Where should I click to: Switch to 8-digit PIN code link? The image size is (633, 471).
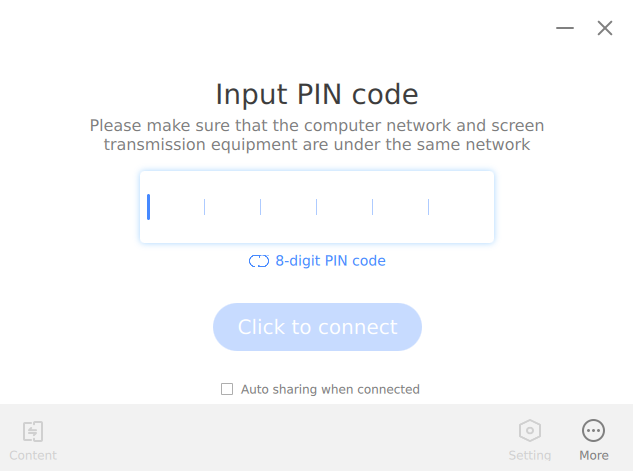(x=330, y=261)
